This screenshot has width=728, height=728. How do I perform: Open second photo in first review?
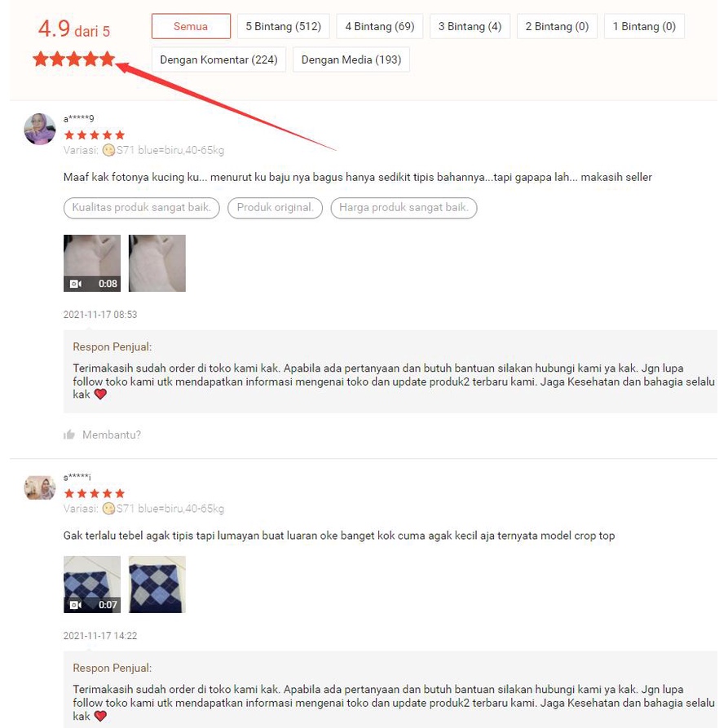point(157,263)
